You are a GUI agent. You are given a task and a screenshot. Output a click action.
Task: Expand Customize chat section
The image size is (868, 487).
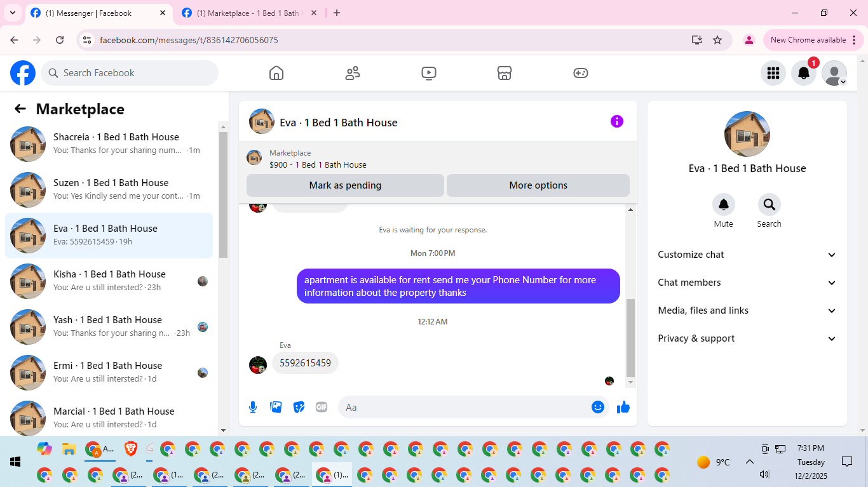747,255
